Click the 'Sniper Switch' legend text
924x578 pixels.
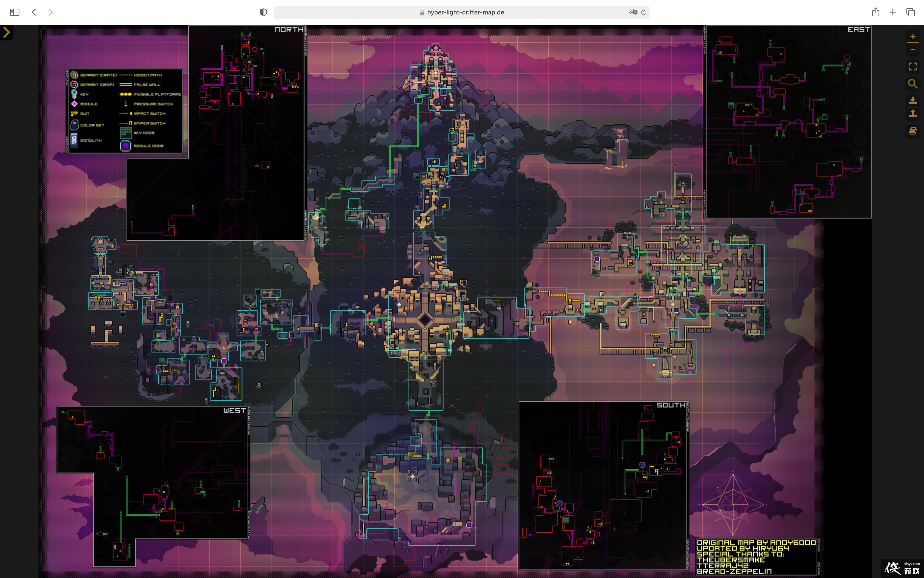pos(149,123)
